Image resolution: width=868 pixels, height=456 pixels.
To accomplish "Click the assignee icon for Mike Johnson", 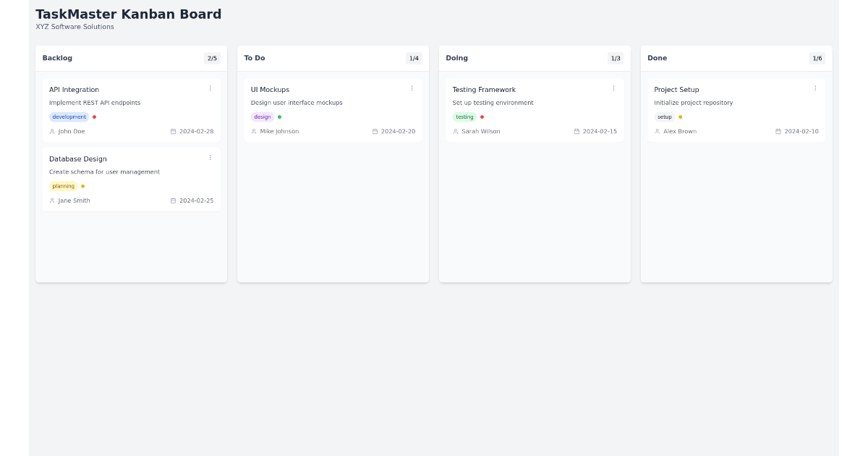I will 252,131.
